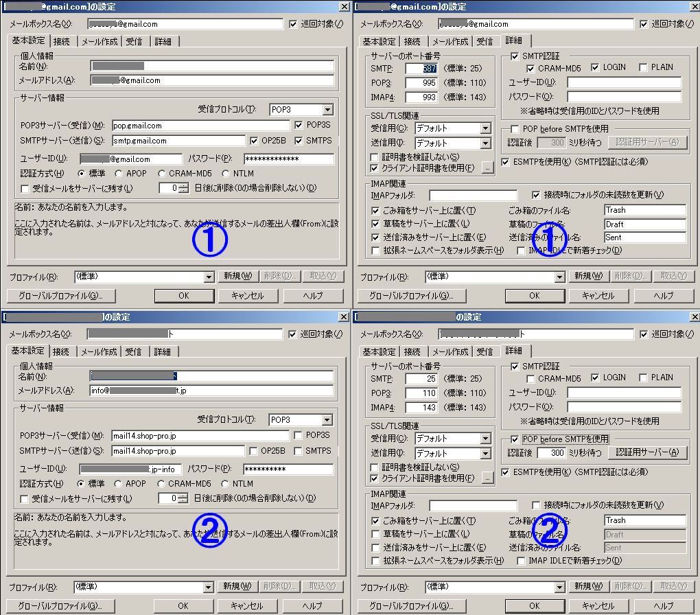The height and width of the screenshot is (615, 700).
Task: Click the browse '...' button beside the client certificate option in the port 587 dialog
Action: pyautogui.click(x=488, y=167)
